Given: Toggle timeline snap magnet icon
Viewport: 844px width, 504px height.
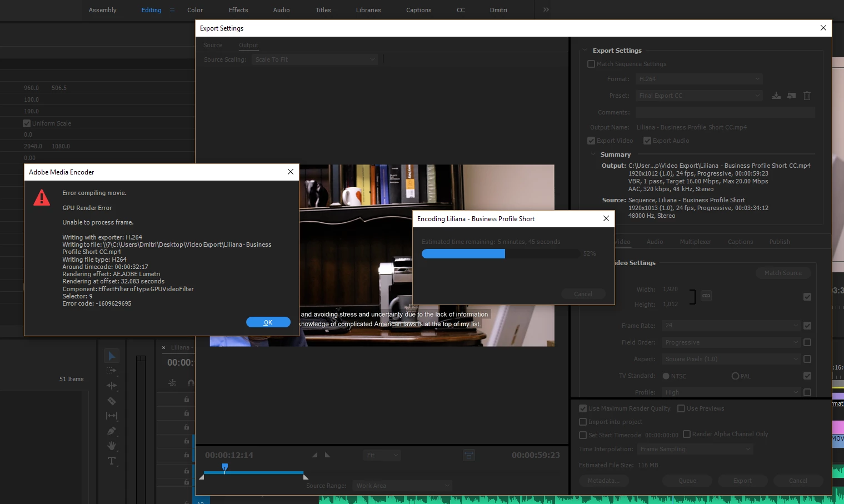Looking at the screenshot, I should 191,383.
